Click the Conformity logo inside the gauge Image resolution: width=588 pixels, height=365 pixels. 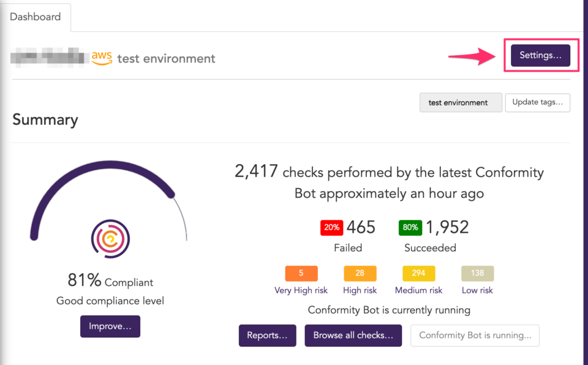click(110, 239)
